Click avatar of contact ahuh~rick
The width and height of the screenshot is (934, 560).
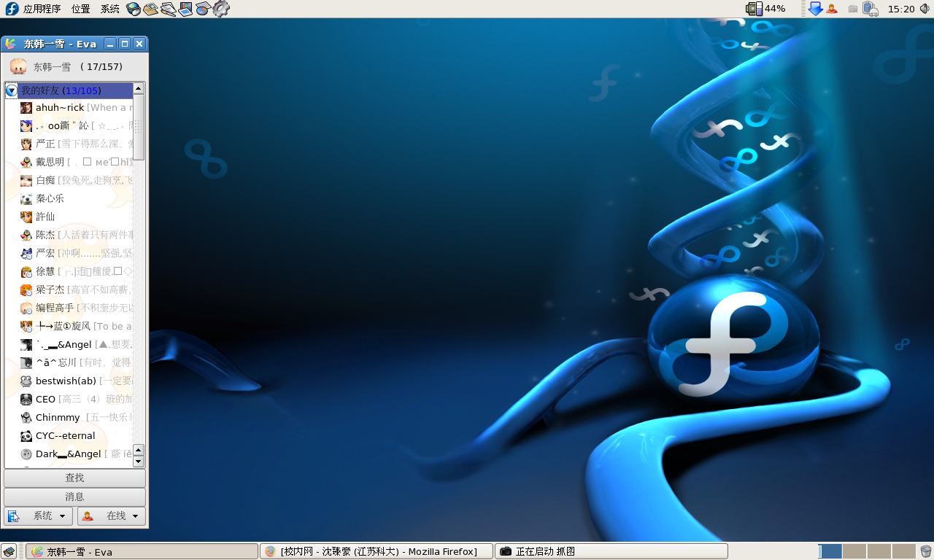(26, 108)
